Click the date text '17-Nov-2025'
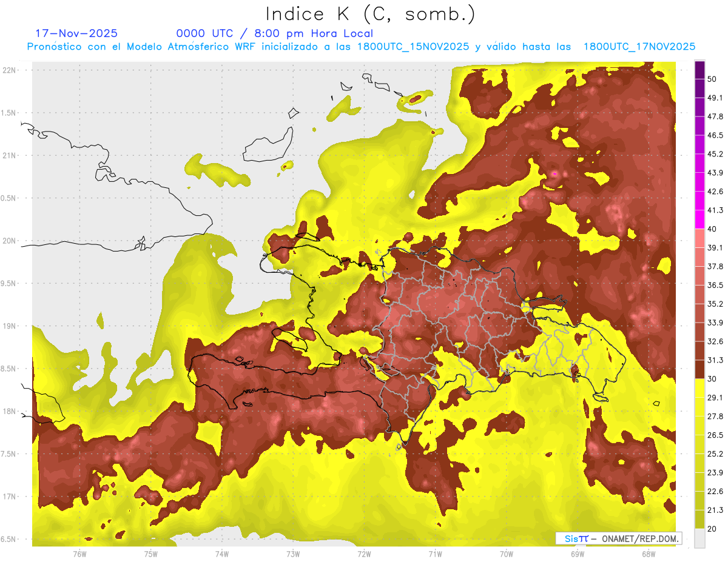728x562 pixels. 76,33
